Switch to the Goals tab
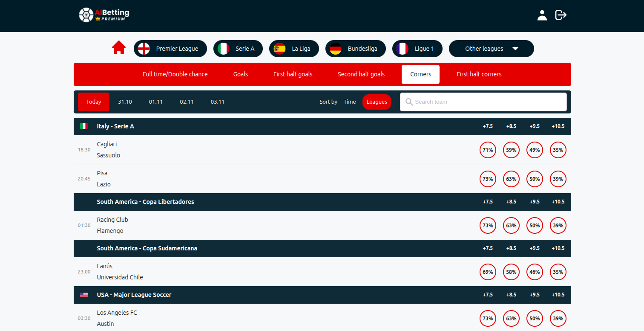644x331 pixels. coord(240,74)
